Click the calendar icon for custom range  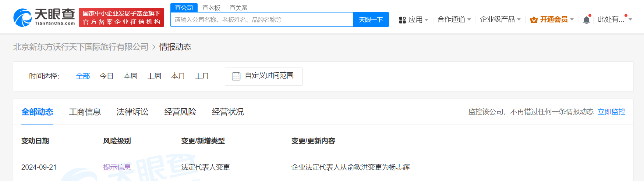point(236,76)
